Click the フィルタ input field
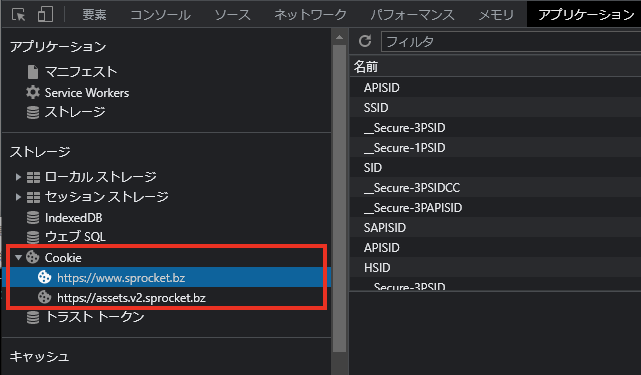Image resolution: width=641 pixels, height=375 pixels. pyautogui.click(x=511, y=41)
